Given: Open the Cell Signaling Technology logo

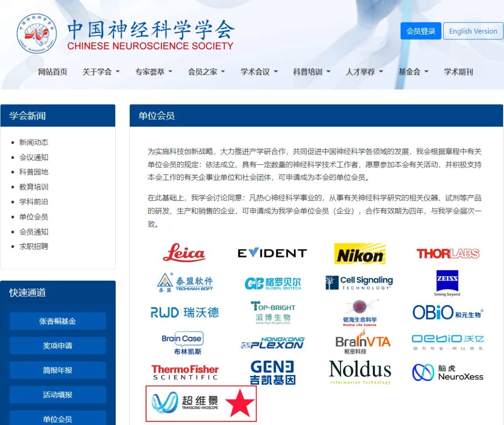Looking at the screenshot, I should [x=359, y=283].
